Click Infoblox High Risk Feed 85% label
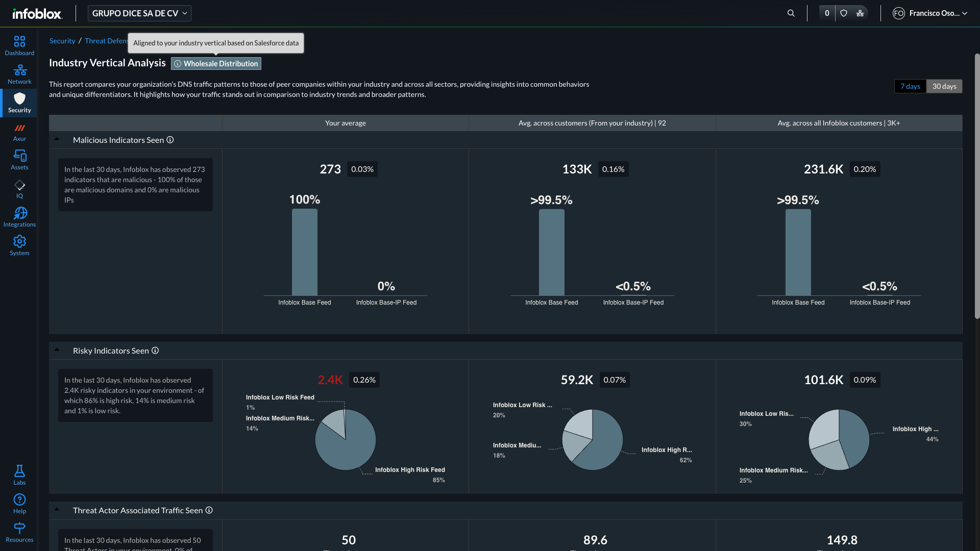Screen dimensions: 980x551 point(410,474)
